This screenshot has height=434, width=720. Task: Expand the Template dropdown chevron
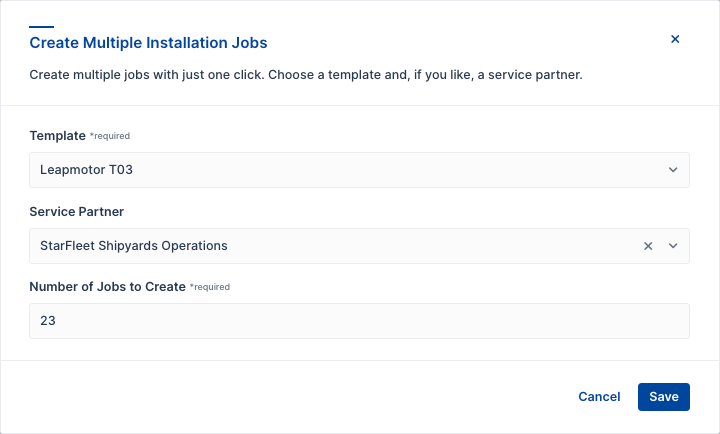(673, 170)
